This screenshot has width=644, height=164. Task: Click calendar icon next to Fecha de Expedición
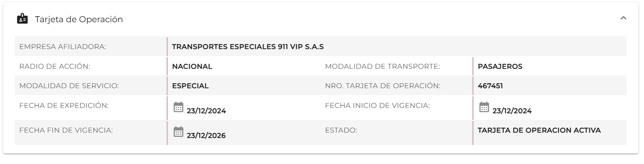[178, 107]
